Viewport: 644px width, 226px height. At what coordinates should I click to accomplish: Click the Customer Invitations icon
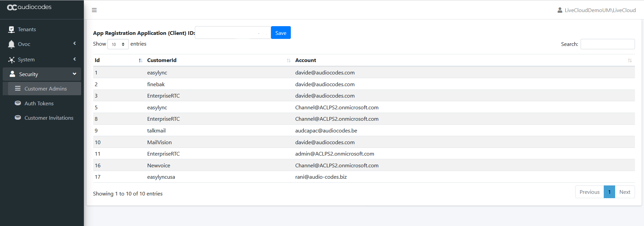pyautogui.click(x=18, y=118)
